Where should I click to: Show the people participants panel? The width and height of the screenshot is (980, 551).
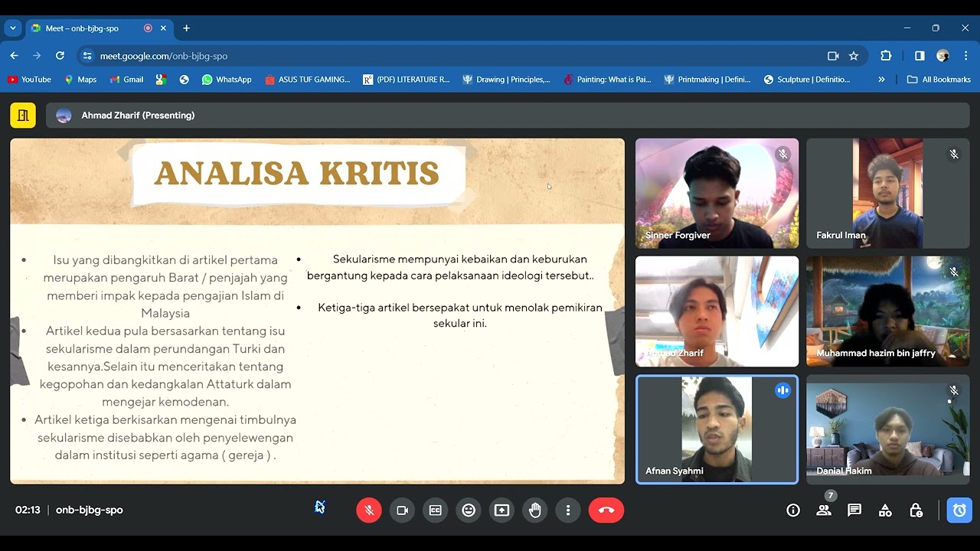[824, 510]
